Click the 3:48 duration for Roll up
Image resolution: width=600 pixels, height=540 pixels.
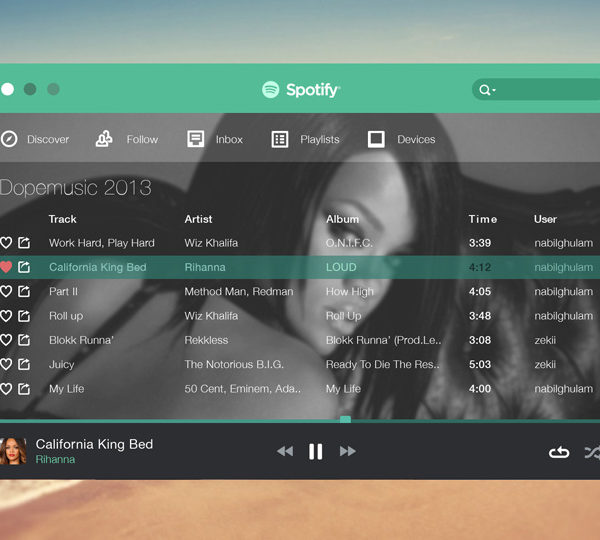point(480,316)
